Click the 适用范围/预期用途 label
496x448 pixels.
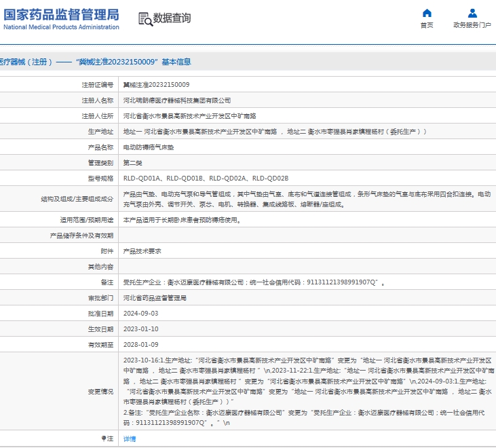click(87, 220)
